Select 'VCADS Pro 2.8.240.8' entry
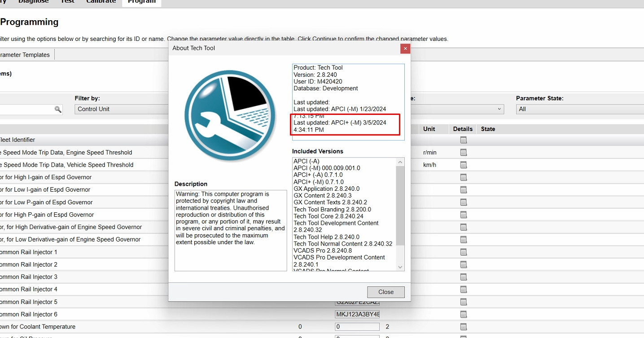The image size is (644, 338). point(322,250)
